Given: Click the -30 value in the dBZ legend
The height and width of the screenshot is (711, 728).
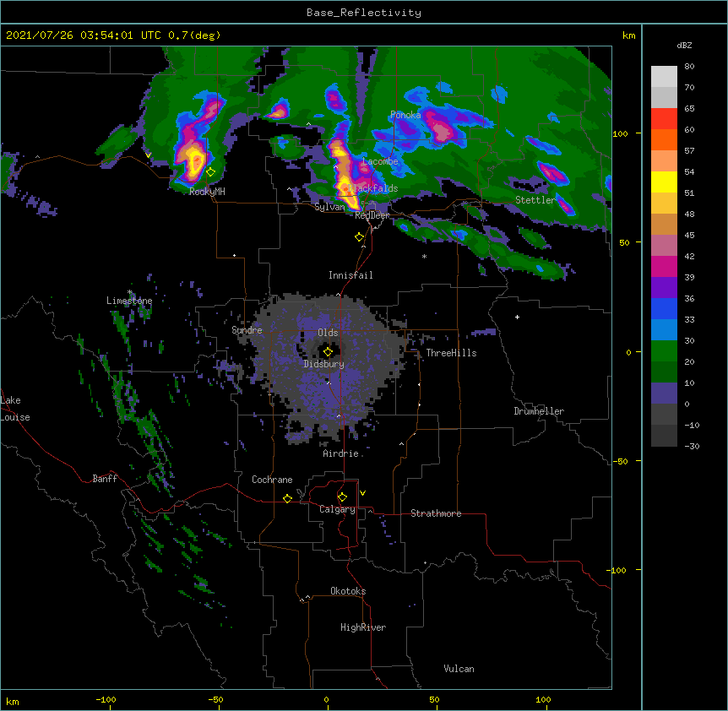Looking at the screenshot, I should tap(692, 446).
